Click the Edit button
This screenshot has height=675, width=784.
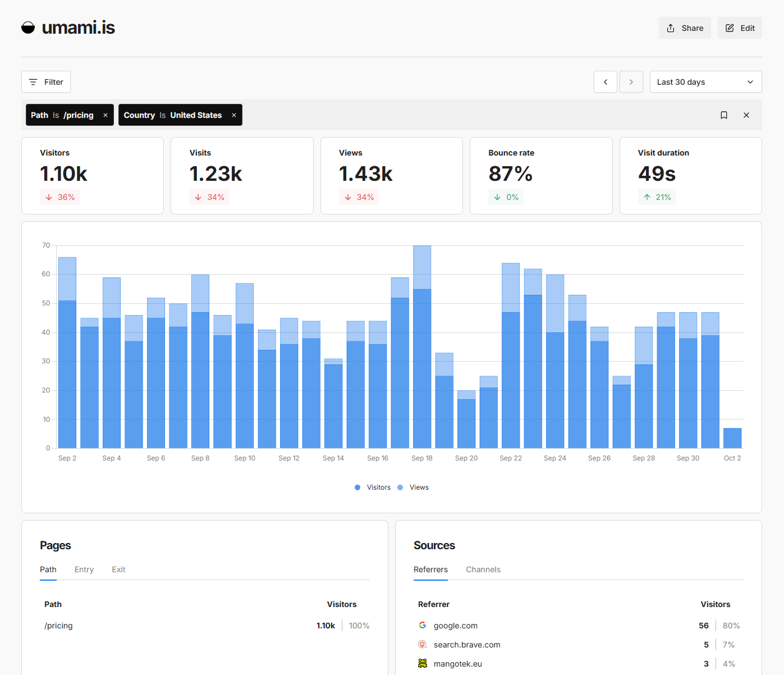point(740,28)
